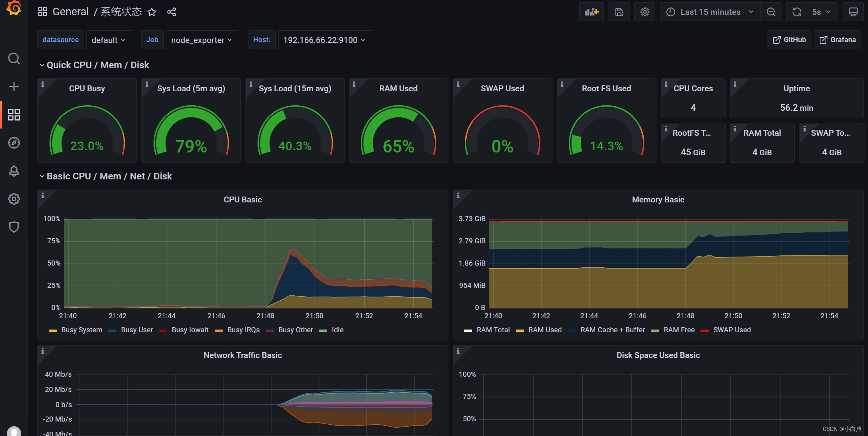The width and height of the screenshot is (868, 436).
Task: Click the info icon on Memory Basic panel
Action: (x=458, y=195)
